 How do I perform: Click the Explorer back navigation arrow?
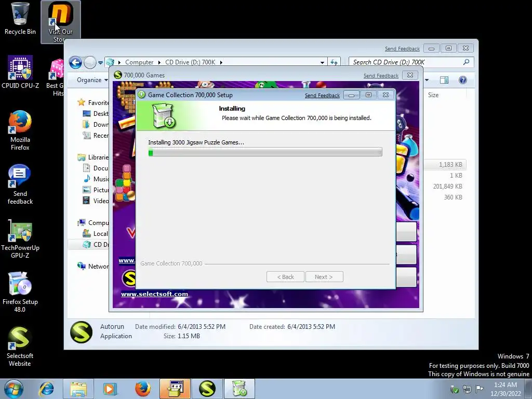[75, 62]
